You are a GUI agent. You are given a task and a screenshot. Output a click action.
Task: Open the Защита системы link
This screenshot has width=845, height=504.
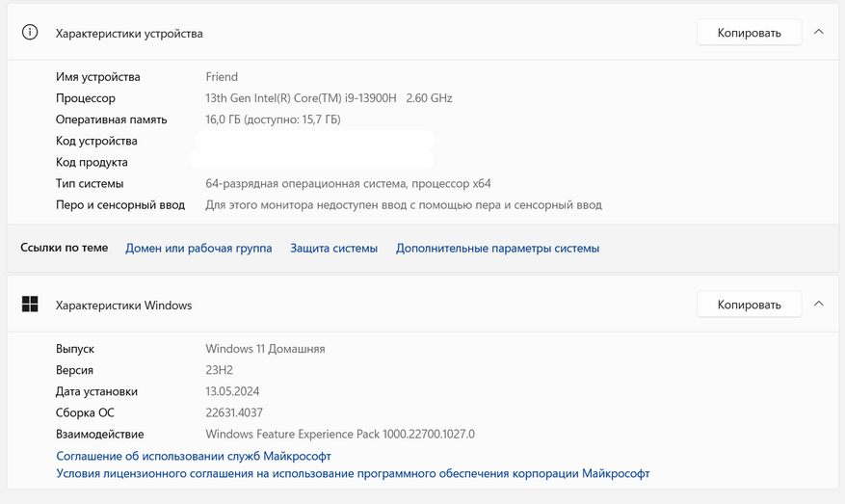click(333, 248)
